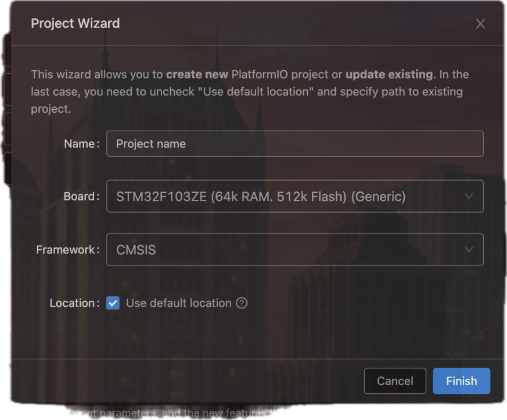
Task: Click the question mark help icon
Action: [x=242, y=303]
